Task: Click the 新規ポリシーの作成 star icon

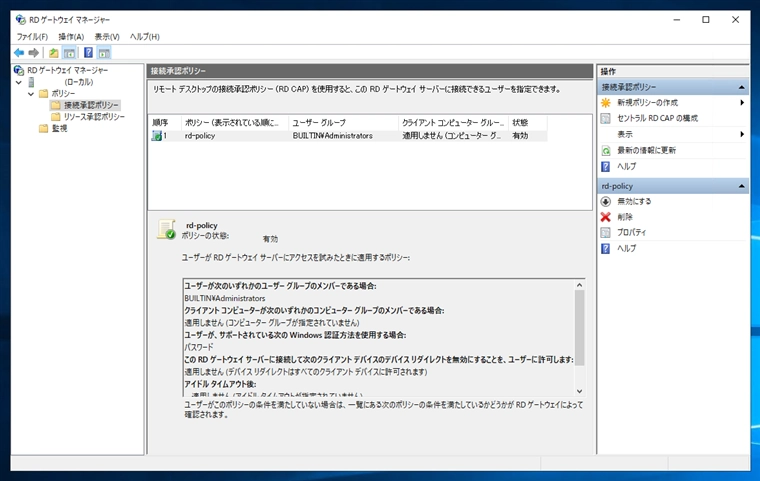Action: click(606, 103)
